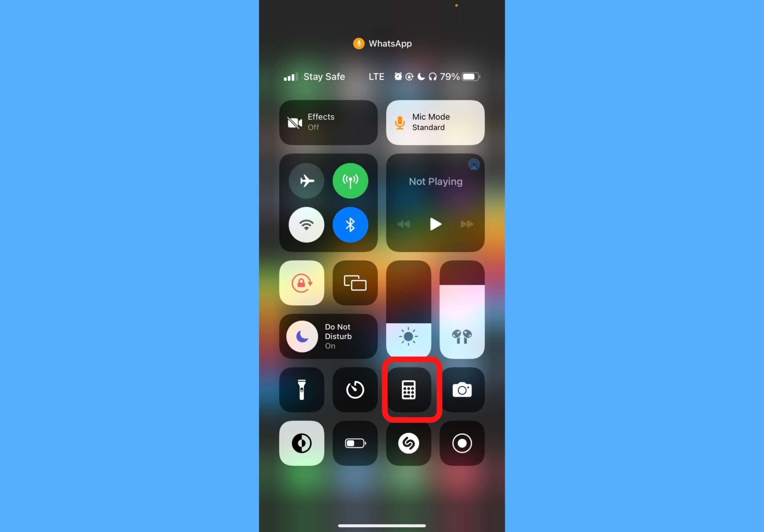Open Shazam music recognition
Screen dimensions: 764x532
click(x=409, y=443)
